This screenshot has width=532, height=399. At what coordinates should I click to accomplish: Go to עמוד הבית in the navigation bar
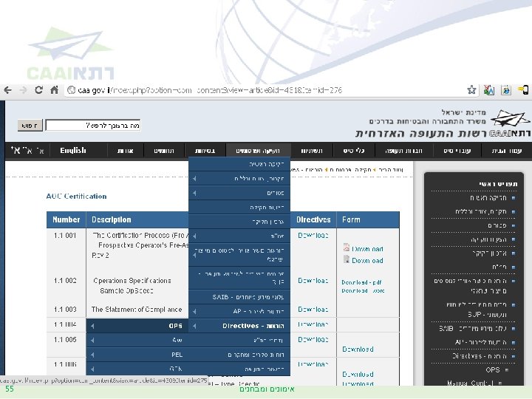coord(507,151)
